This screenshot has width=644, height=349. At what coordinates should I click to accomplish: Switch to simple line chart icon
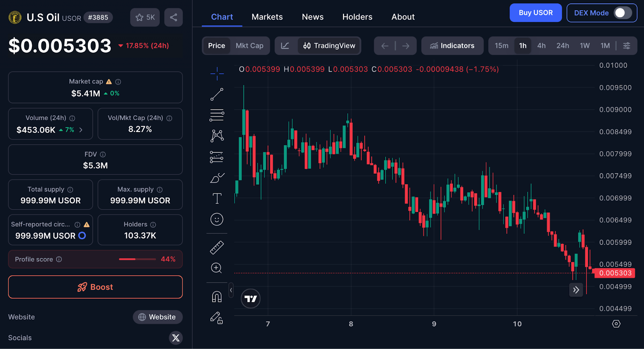[285, 46]
